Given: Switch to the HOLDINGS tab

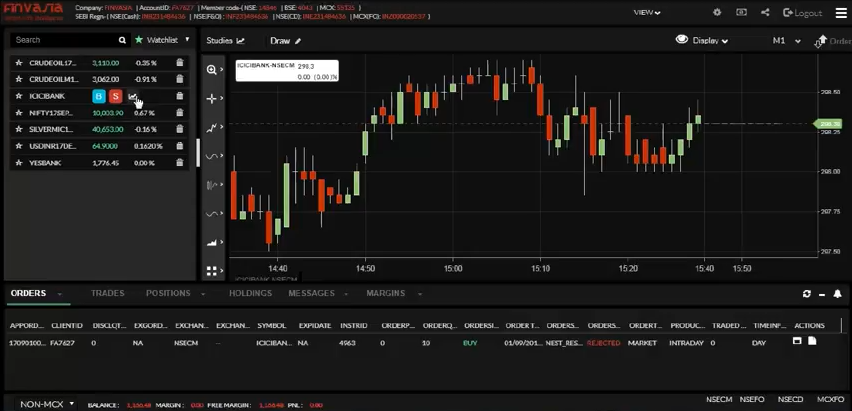Looking at the screenshot, I should 250,293.
